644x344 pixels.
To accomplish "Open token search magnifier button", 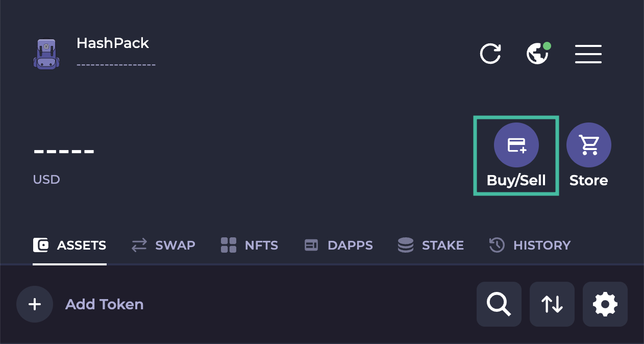I will tap(499, 304).
